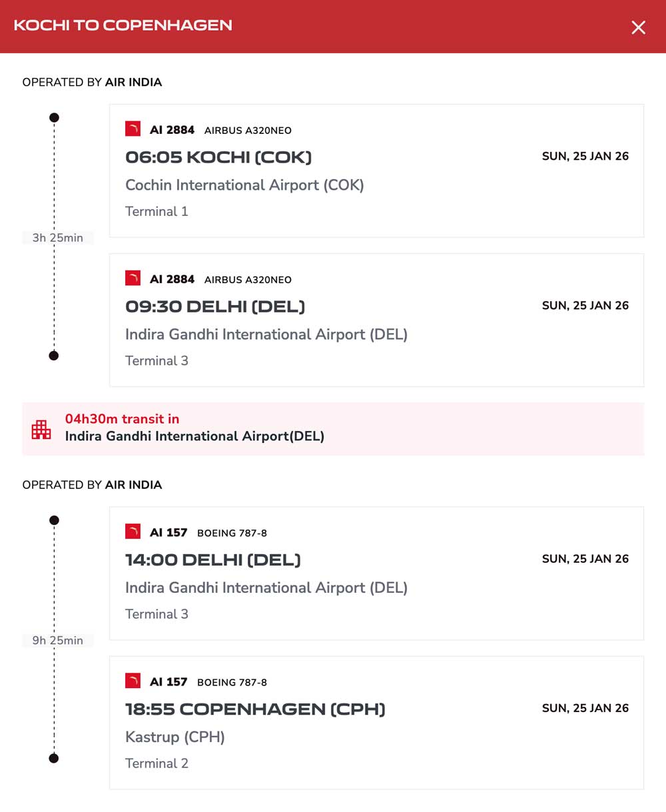Click the 04h30m transit in banner
This screenshot has height=812, width=666.
click(333, 429)
